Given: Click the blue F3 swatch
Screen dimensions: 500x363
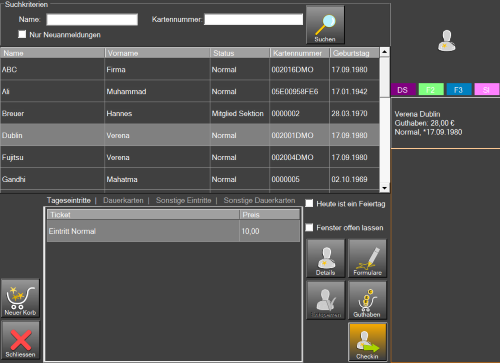Looking at the screenshot, I should coord(459,90).
